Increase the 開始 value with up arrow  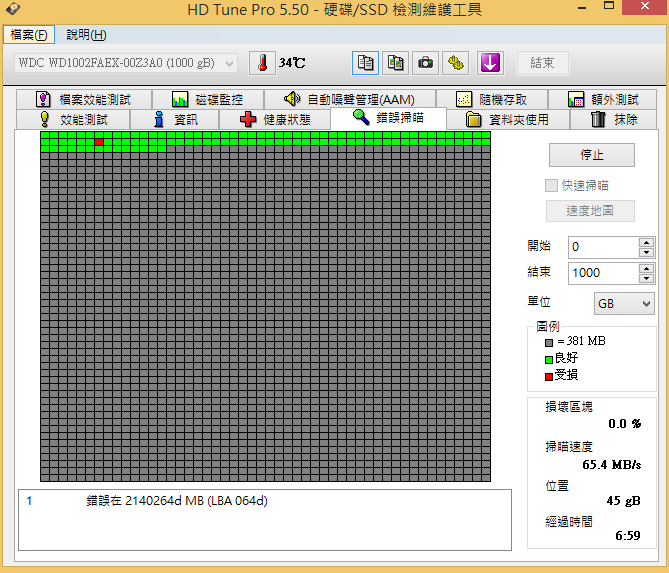(x=646, y=242)
